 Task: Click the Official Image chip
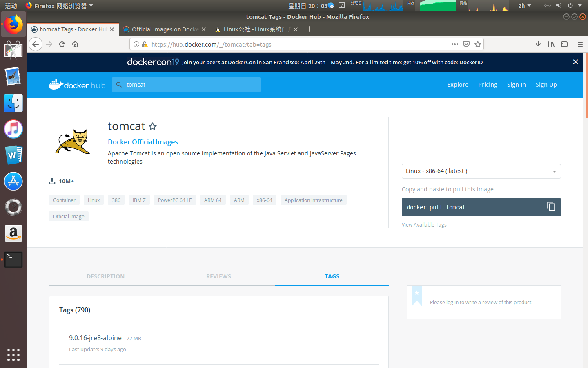point(69,216)
